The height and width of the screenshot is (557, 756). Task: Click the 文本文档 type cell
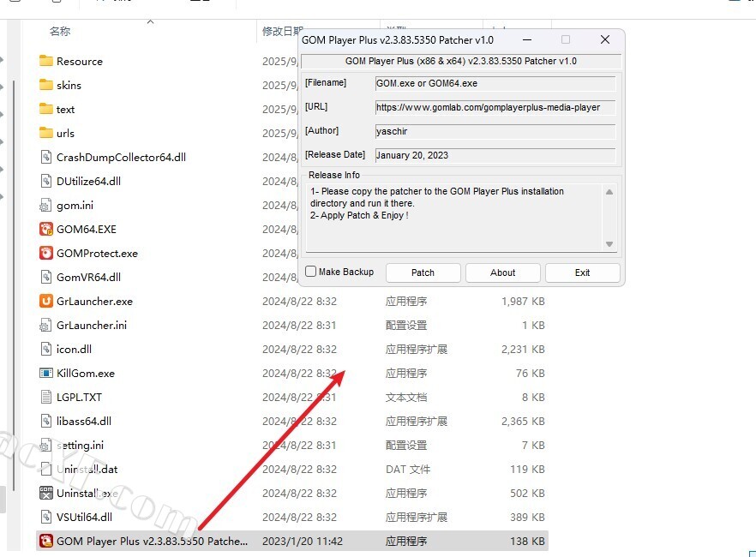click(x=406, y=397)
